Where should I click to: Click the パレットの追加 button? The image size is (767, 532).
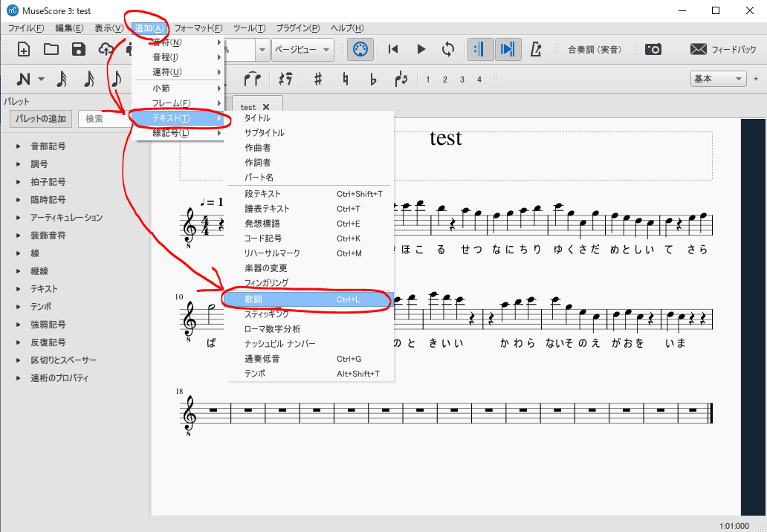(x=41, y=118)
